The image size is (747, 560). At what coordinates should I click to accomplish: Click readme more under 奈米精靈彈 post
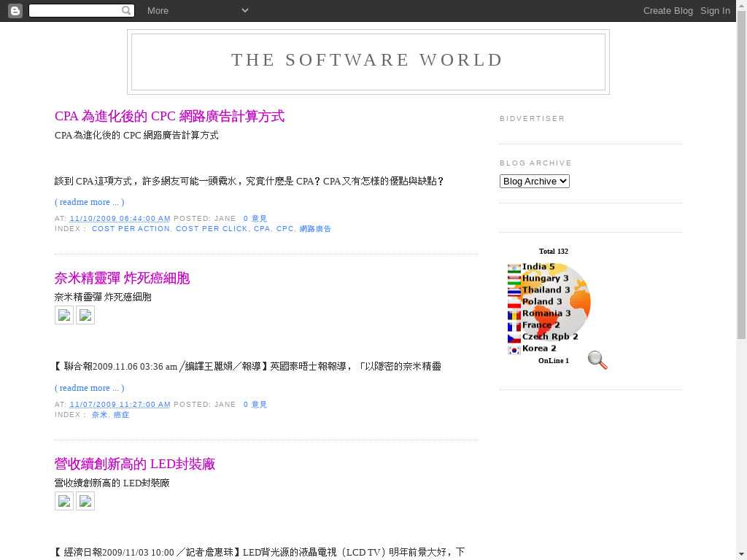click(90, 388)
